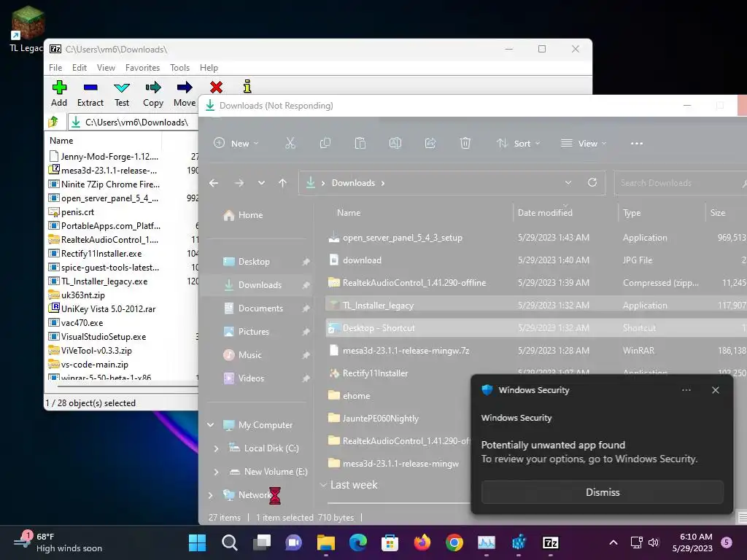The width and height of the screenshot is (747, 560).
Task: Go up a level in Explorer
Action: [283, 183]
